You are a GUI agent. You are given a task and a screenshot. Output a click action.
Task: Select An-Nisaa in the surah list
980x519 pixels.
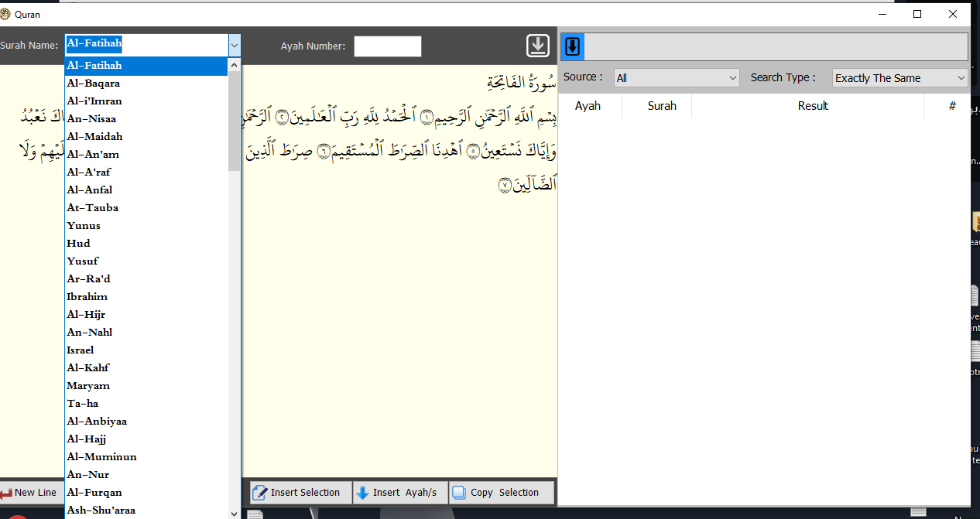[146, 119]
